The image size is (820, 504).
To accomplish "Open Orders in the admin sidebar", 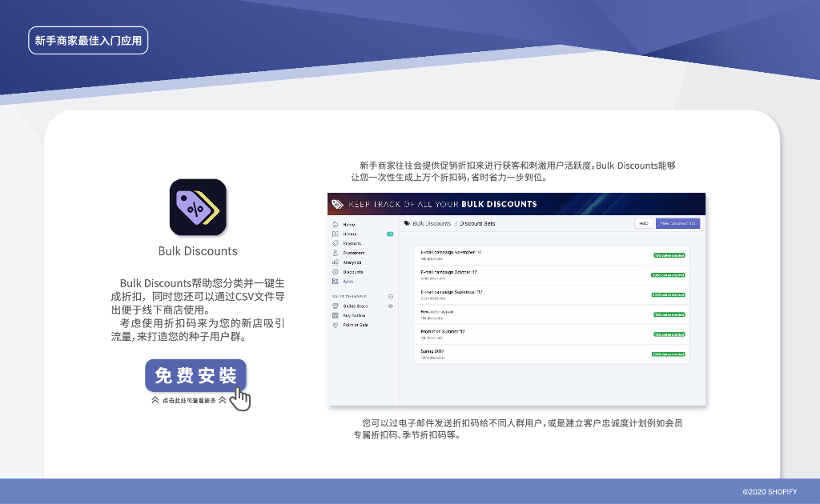I will (x=350, y=234).
